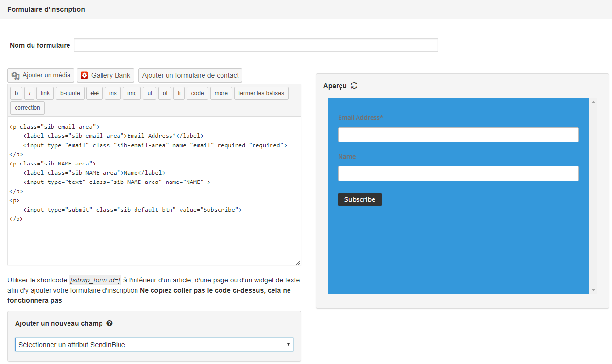Click the refresh preview icon next to Aperçu
The height and width of the screenshot is (364, 612).
click(x=354, y=86)
